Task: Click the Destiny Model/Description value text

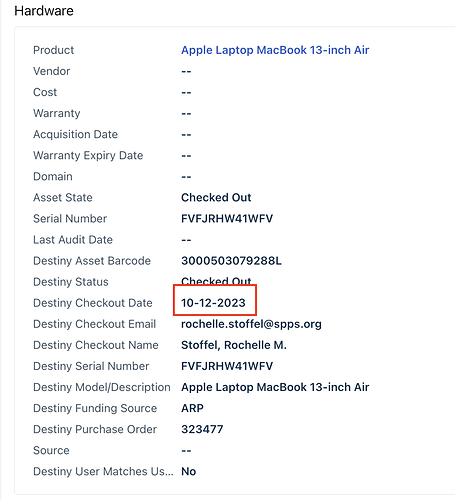Action: 275,387
